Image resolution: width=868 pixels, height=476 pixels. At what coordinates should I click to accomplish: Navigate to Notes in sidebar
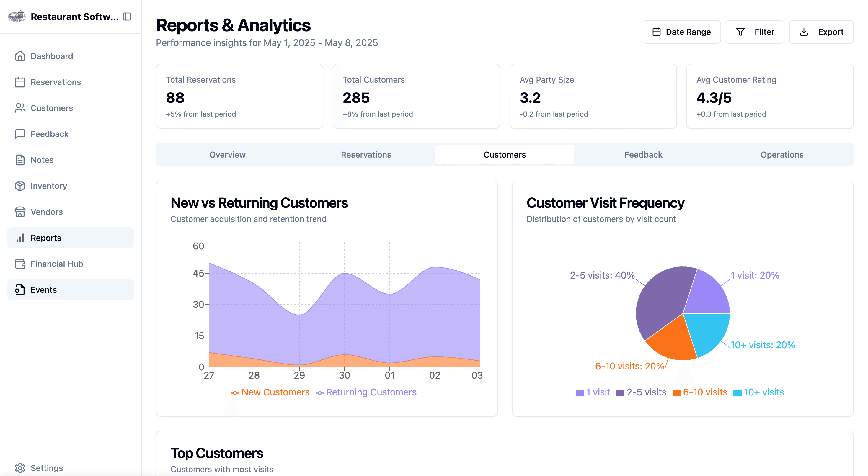point(71,160)
